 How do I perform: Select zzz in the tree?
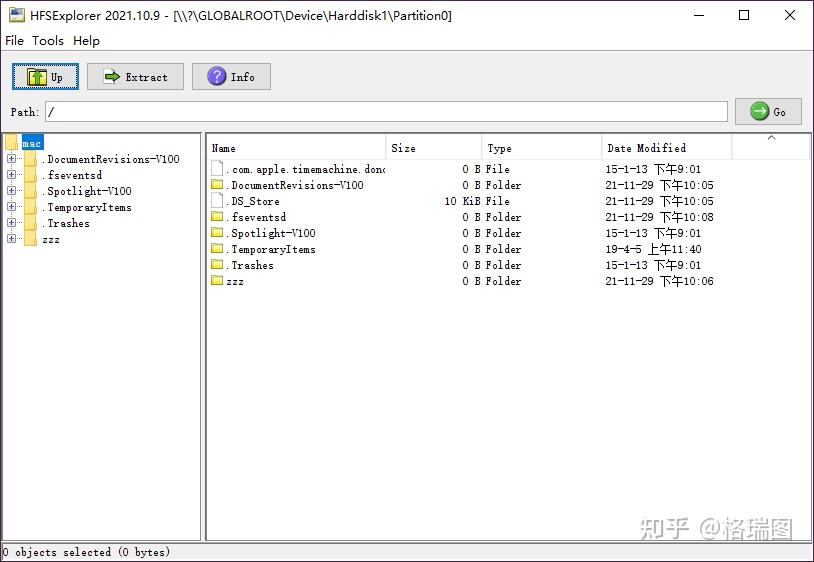tap(51, 240)
